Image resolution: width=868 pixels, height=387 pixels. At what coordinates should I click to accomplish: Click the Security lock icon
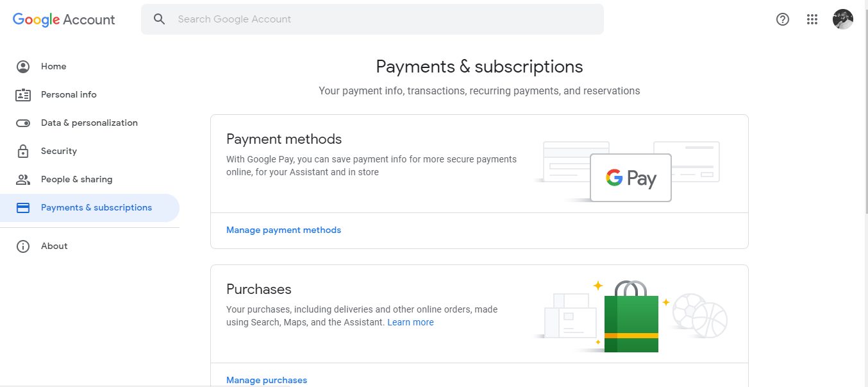click(23, 151)
